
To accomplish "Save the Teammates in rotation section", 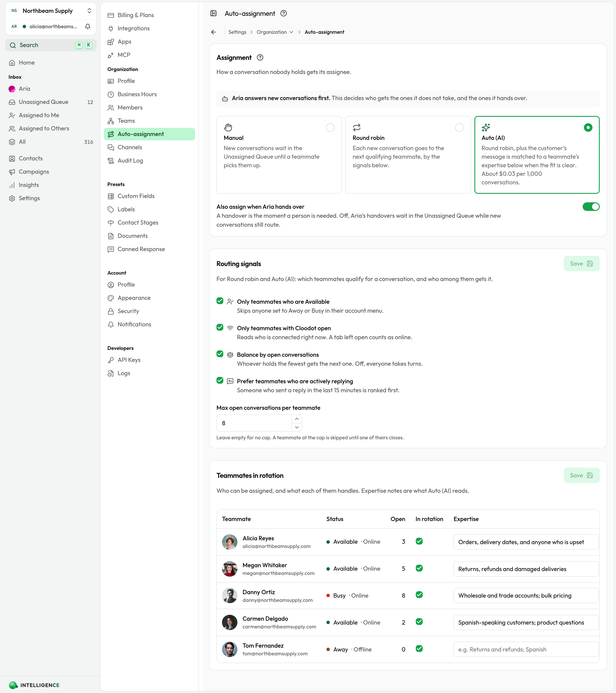I will tap(581, 475).
